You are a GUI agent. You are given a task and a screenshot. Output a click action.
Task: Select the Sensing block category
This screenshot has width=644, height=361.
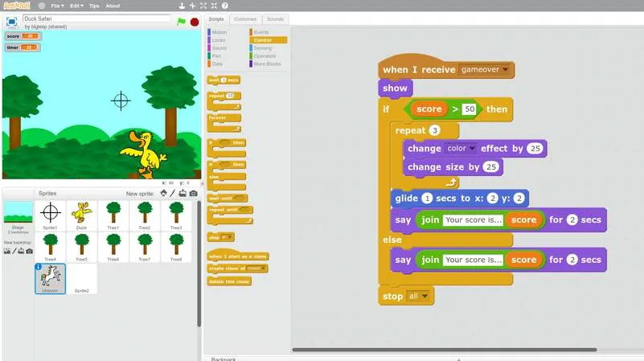click(x=263, y=47)
